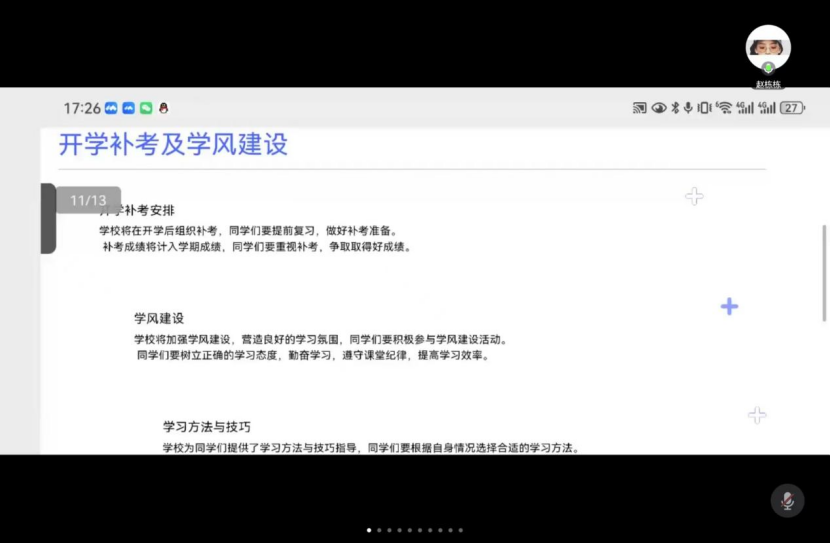Click the Wi-Fi signal icon
Screen dimensions: 830x543
pyautogui.click(x=724, y=108)
